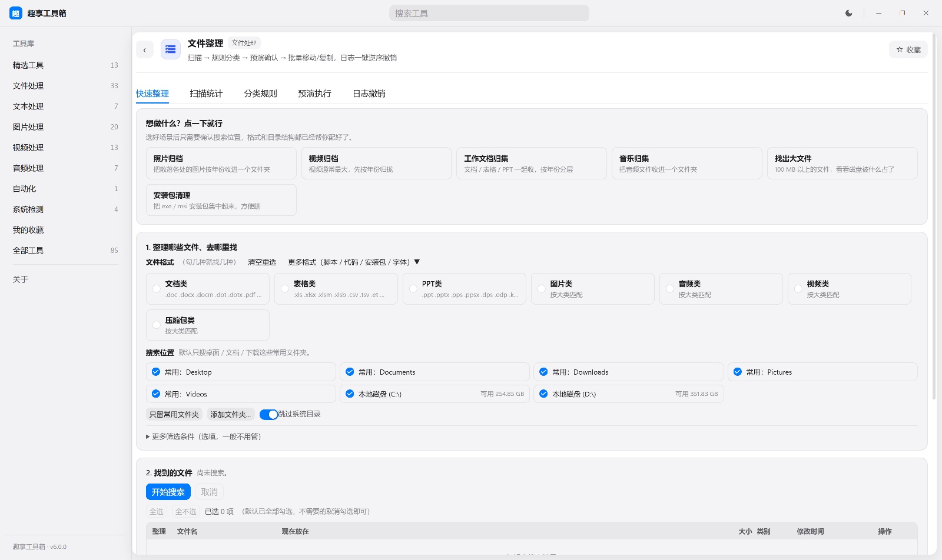This screenshot has height=560, width=942.
Task: Uncheck the 常用: Downloads location
Action: [x=543, y=372]
